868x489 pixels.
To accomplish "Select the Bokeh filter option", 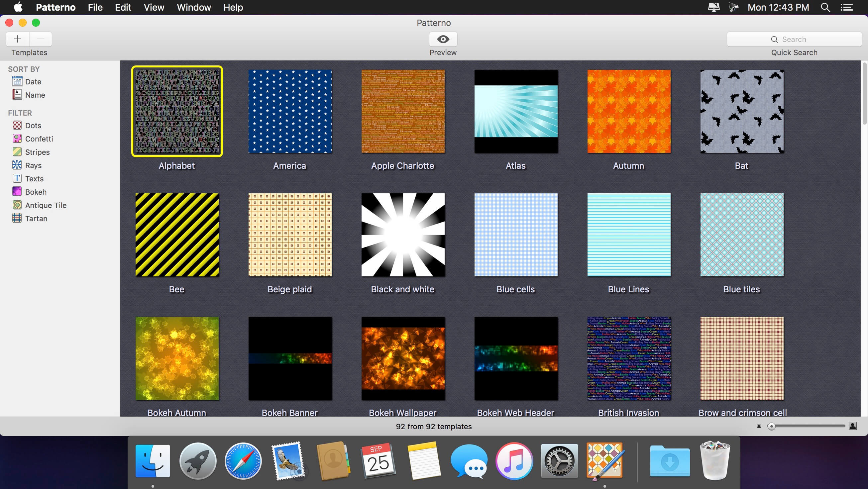I will tap(36, 192).
